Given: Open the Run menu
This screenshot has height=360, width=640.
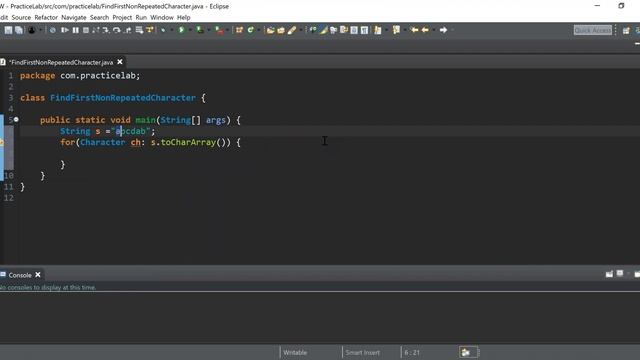Looking at the screenshot, I should pos(141,18).
